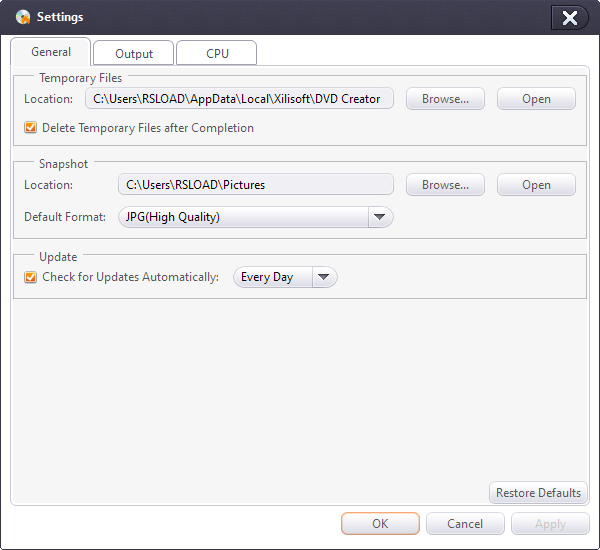The height and width of the screenshot is (550, 600).
Task: Click Restore Defaults button
Action: pos(538,493)
